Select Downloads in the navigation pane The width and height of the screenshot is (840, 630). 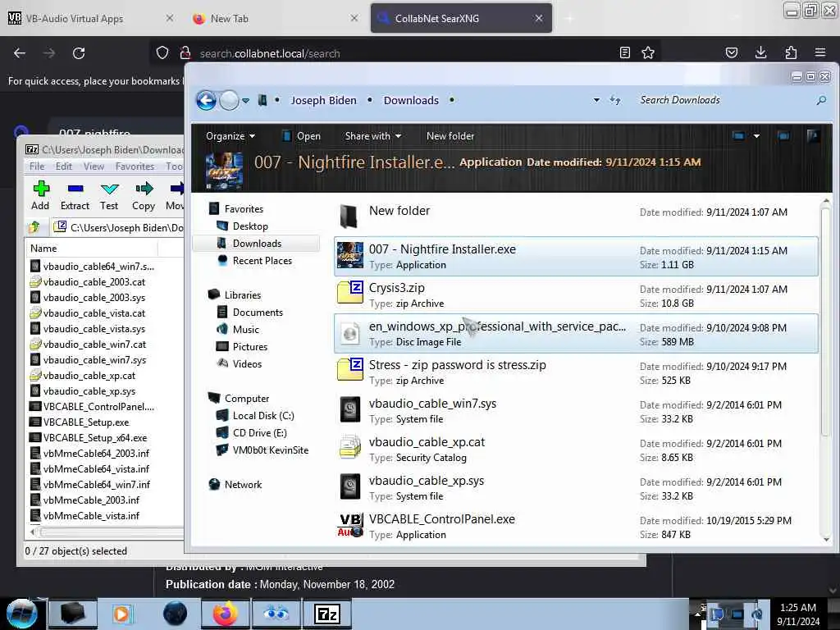pyautogui.click(x=257, y=243)
